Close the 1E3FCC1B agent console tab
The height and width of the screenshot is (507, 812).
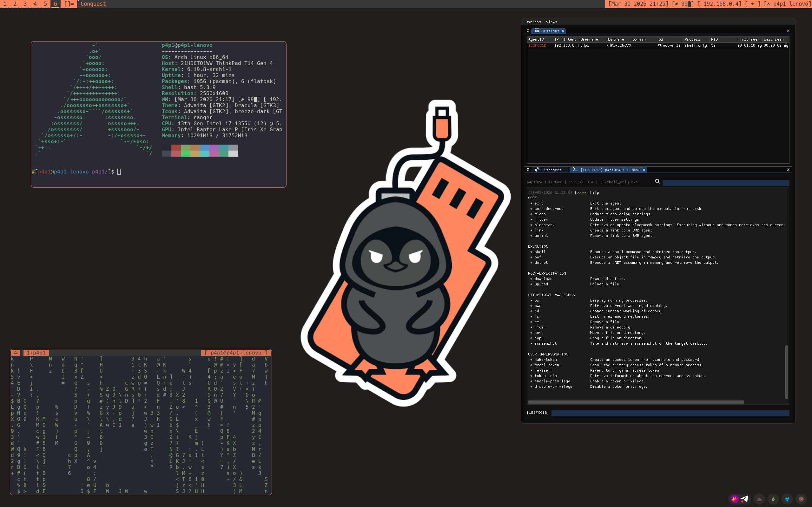coord(644,170)
